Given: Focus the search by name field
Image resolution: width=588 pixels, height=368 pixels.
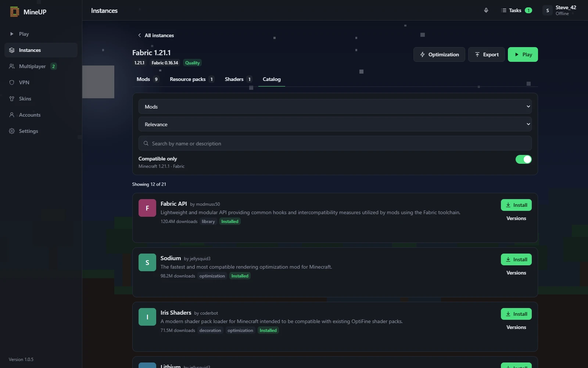Looking at the screenshot, I should 335,143.
